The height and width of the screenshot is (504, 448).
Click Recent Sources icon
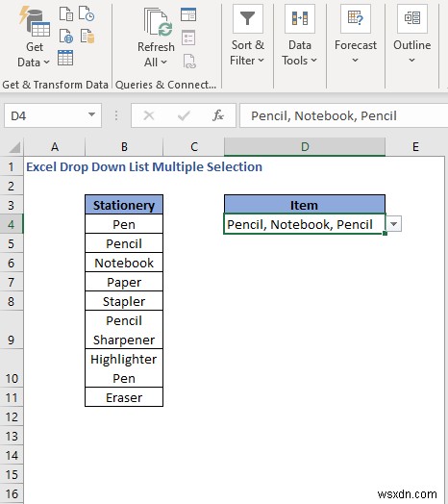(x=87, y=13)
